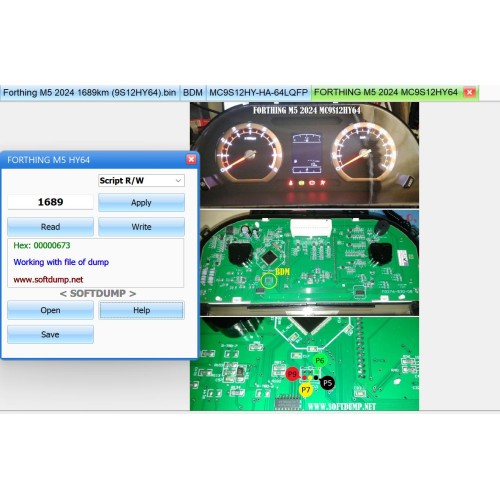Click the dropdown arrow beside Script R/W

point(178,181)
